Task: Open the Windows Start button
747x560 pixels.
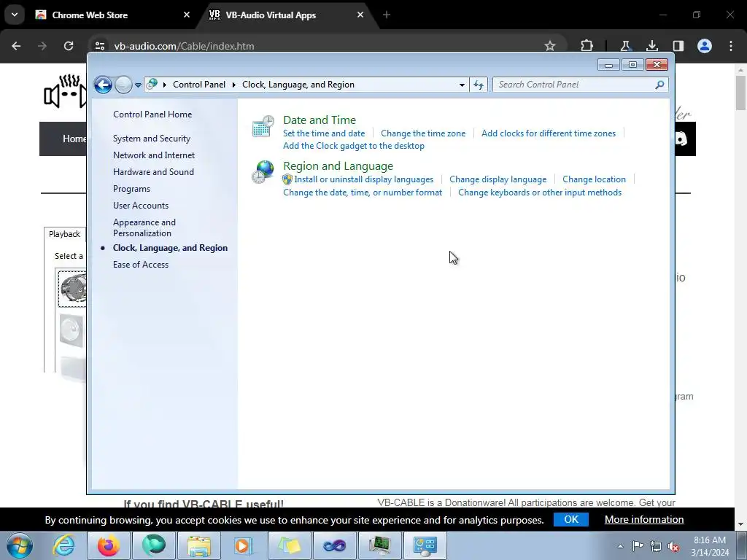Action: click(x=20, y=545)
